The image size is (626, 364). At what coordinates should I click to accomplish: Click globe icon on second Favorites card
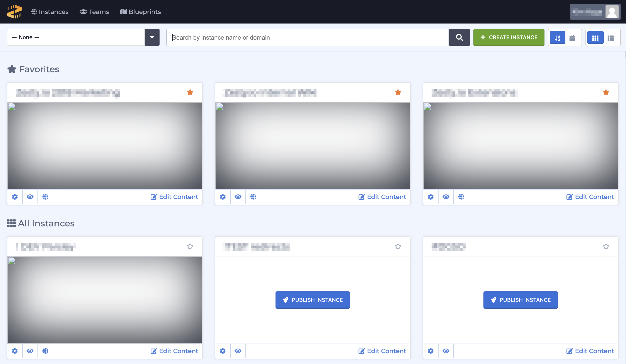pyautogui.click(x=253, y=197)
